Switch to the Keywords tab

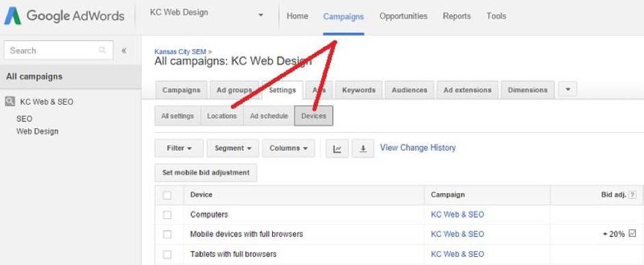coord(359,90)
